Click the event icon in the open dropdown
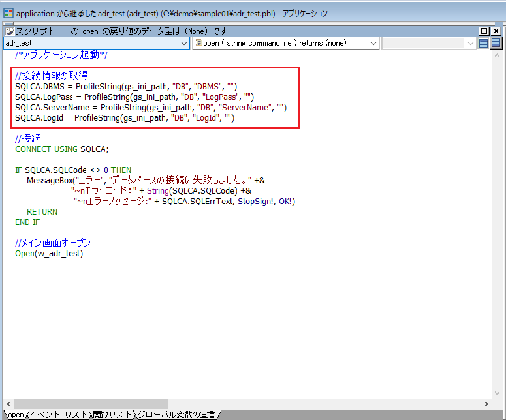The image size is (506, 420). (x=198, y=43)
